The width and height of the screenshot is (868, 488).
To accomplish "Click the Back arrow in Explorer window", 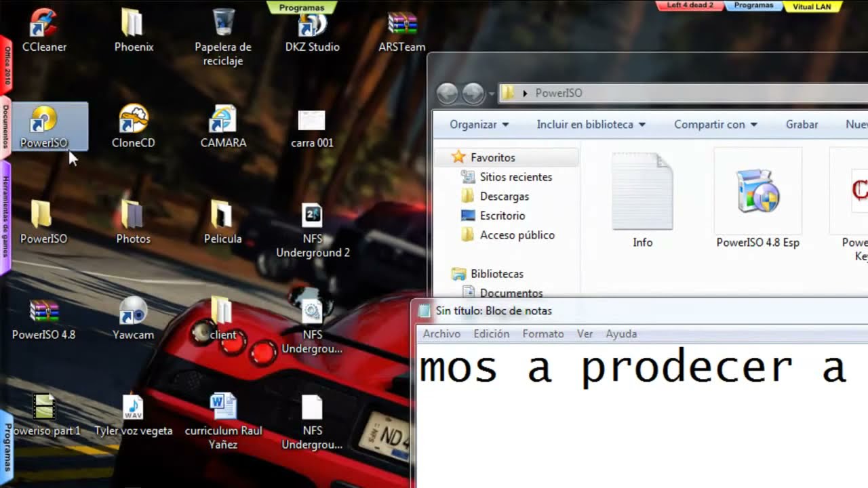I will point(448,93).
